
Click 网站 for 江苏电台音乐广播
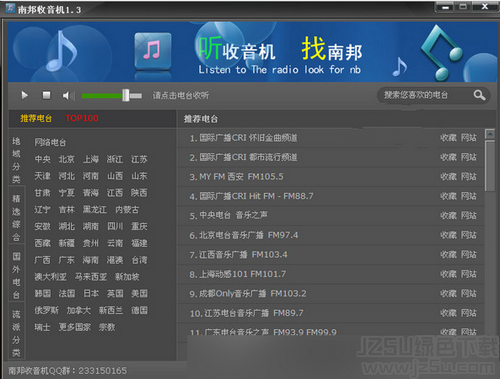[x=469, y=313]
